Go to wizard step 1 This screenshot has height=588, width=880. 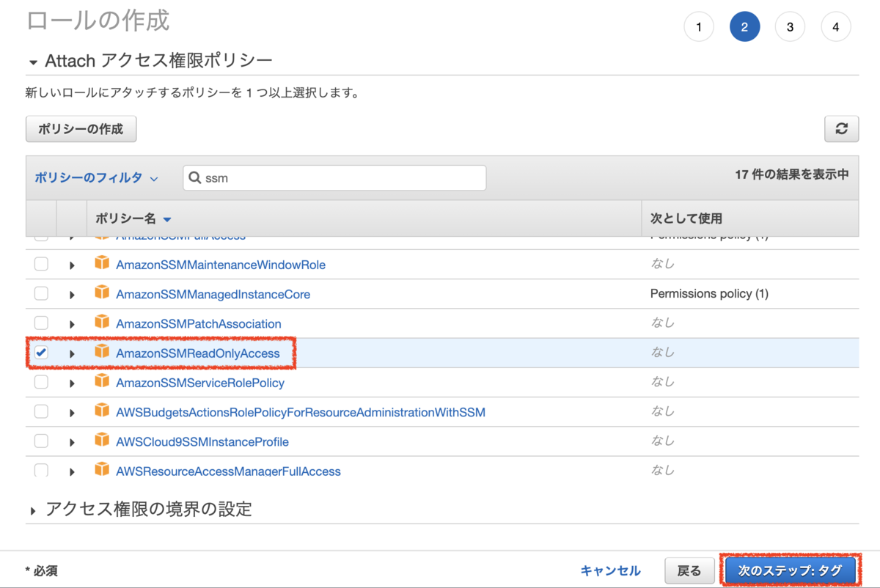(x=699, y=27)
